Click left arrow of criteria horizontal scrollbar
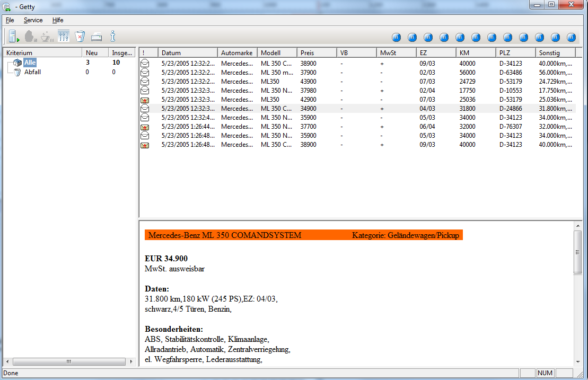This screenshot has height=380, width=588. click(x=7, y=361)
